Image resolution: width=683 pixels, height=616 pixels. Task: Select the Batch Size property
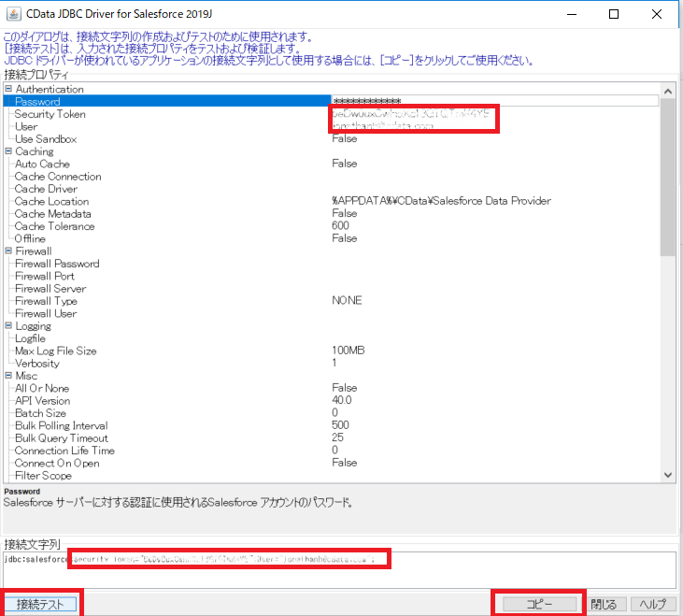coord(40,413)
